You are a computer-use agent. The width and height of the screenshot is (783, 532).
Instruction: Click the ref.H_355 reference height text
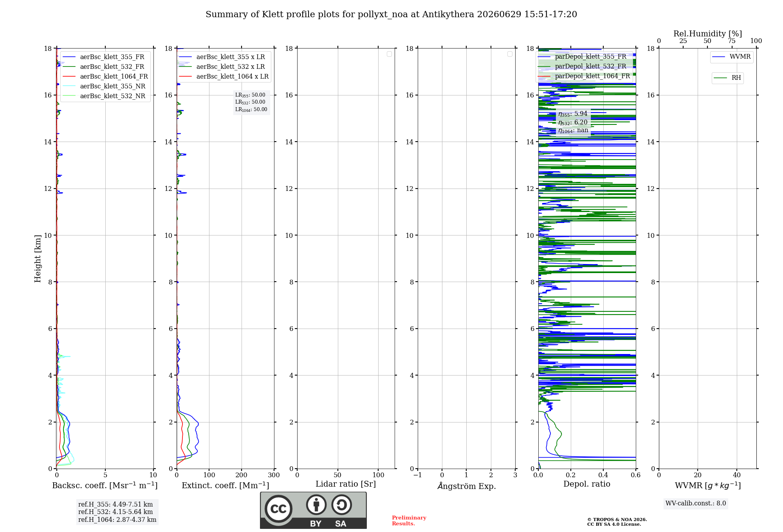point(115,504)
